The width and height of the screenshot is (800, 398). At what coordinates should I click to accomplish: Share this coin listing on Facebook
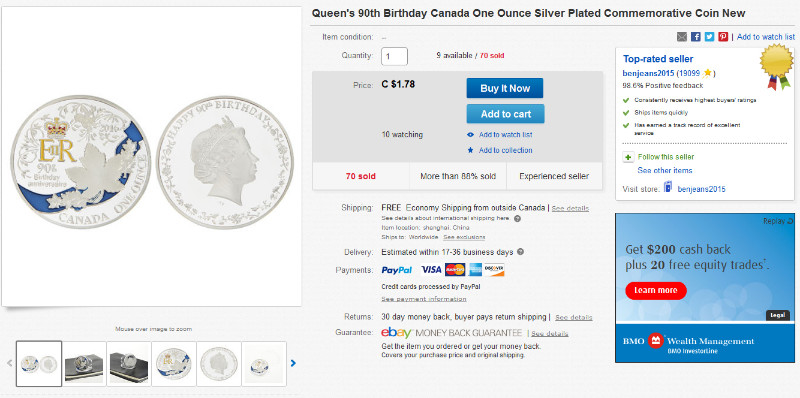tap(696, 37)
